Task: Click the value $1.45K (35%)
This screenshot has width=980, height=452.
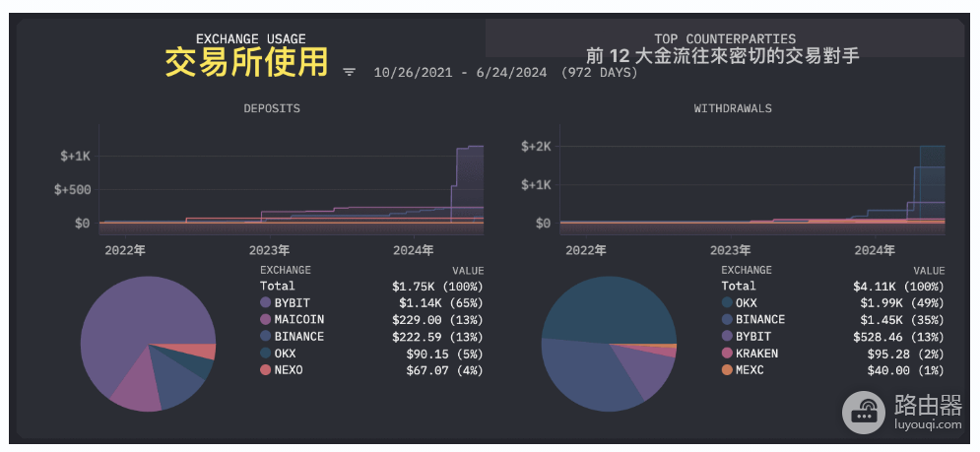Action: point(902,320)
